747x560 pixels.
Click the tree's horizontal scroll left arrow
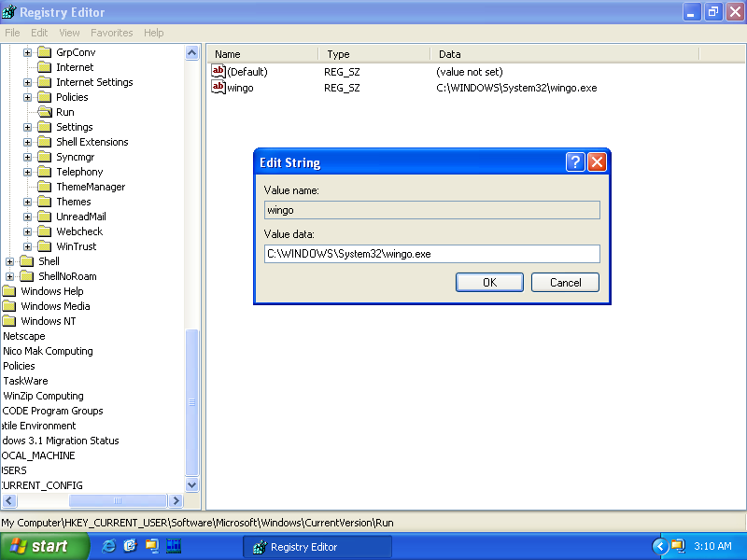pyautogui.click(x=9, y=501)
